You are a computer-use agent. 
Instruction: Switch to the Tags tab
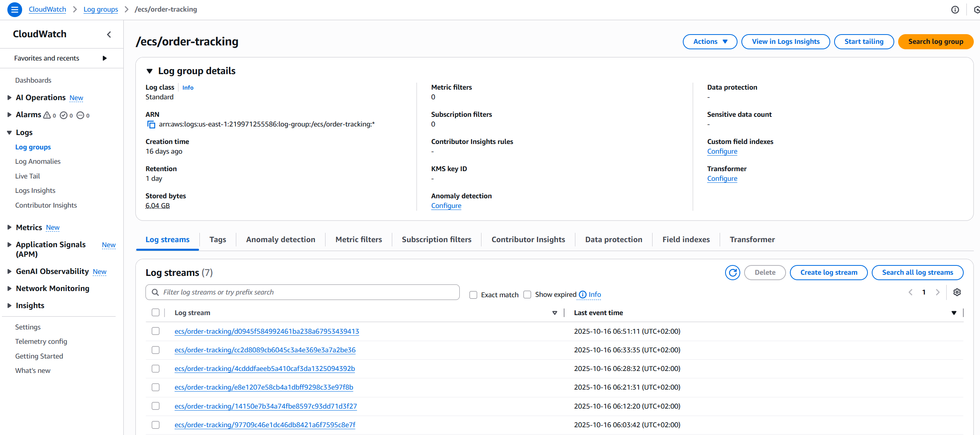point(218,239)
